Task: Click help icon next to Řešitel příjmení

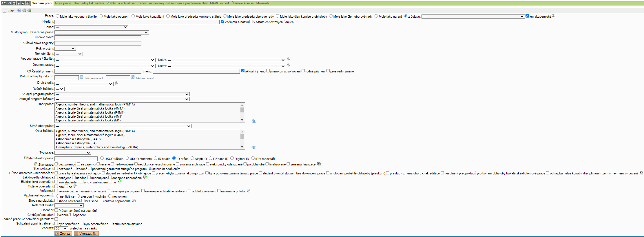Action: (29, 71)
